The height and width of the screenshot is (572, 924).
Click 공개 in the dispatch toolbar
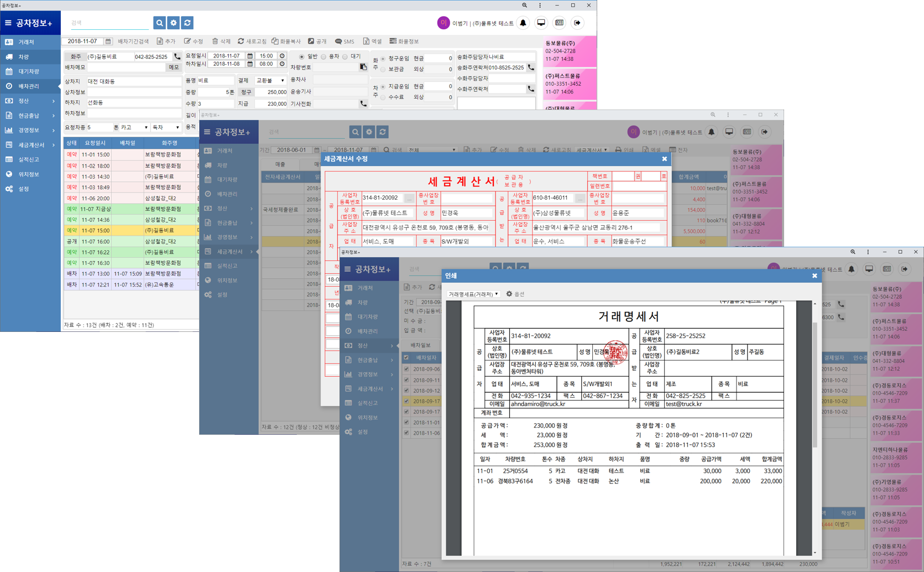pos(317,41)
